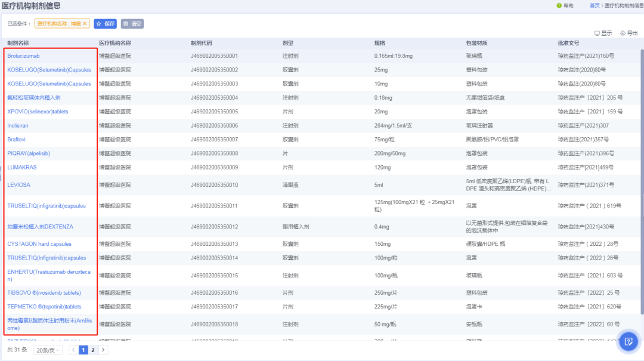This screenshot has height=361, width=644.
Task: Open TRUSELTIQ link in row J469002005350014
Action: (47, 258)
